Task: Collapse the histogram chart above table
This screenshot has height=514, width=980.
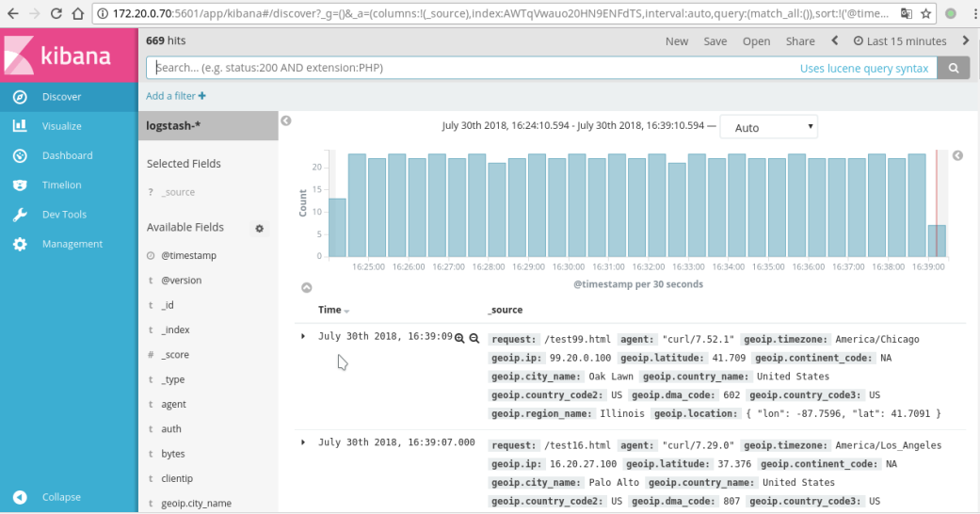Action: [x=306, y=287]
